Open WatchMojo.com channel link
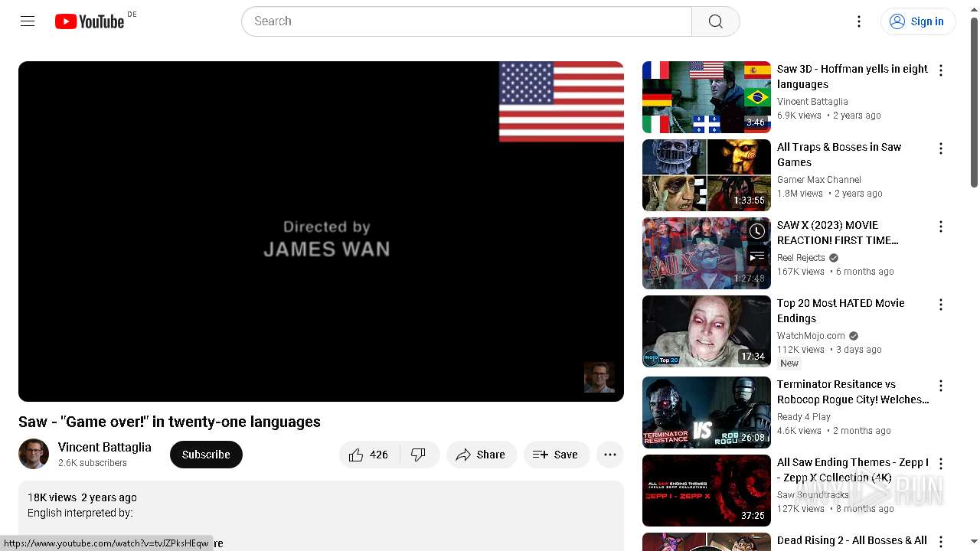This screenshot has width=980, height=551. 811,336
